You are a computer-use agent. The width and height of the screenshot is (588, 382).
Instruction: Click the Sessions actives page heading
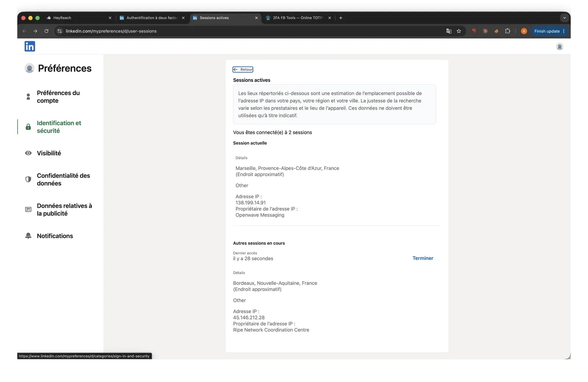click(x=252, y=80)
